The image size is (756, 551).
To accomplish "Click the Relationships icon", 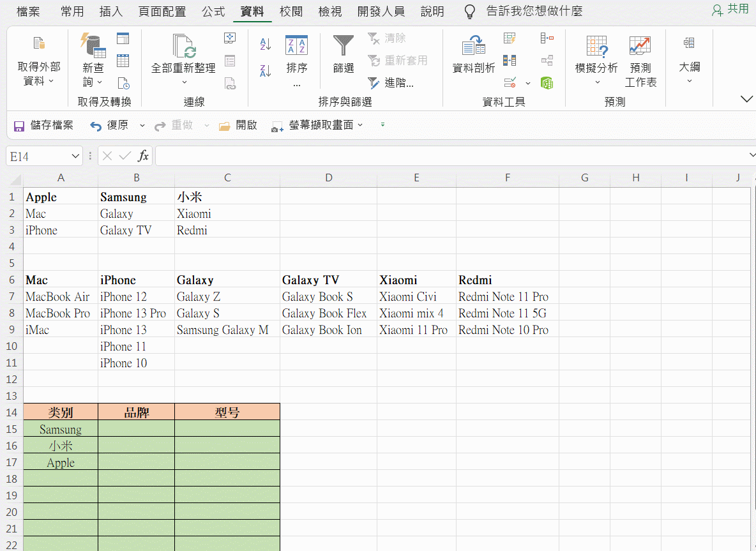I will pos(547,60).
